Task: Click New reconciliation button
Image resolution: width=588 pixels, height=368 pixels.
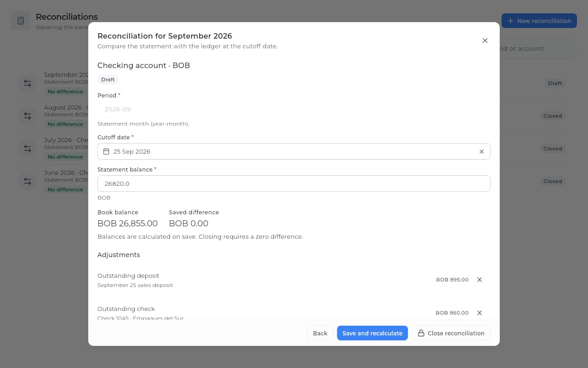Action: [x=539, y=21]
